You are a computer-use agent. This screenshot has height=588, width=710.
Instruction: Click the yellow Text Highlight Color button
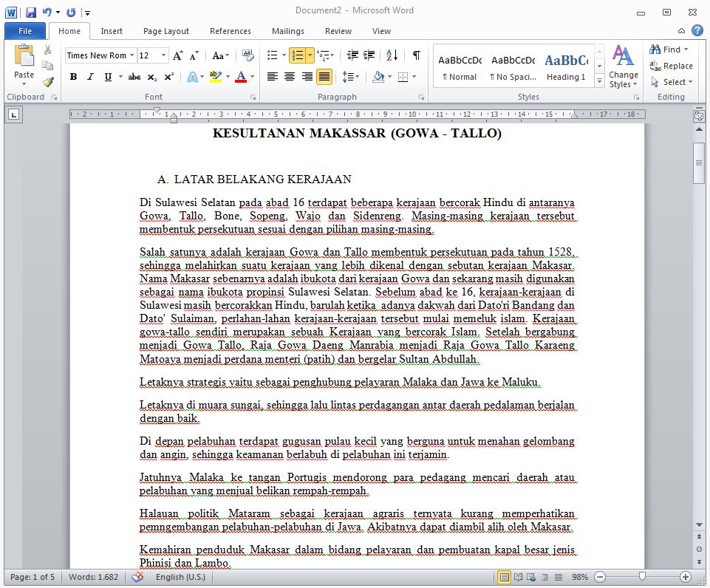(216, 77)
